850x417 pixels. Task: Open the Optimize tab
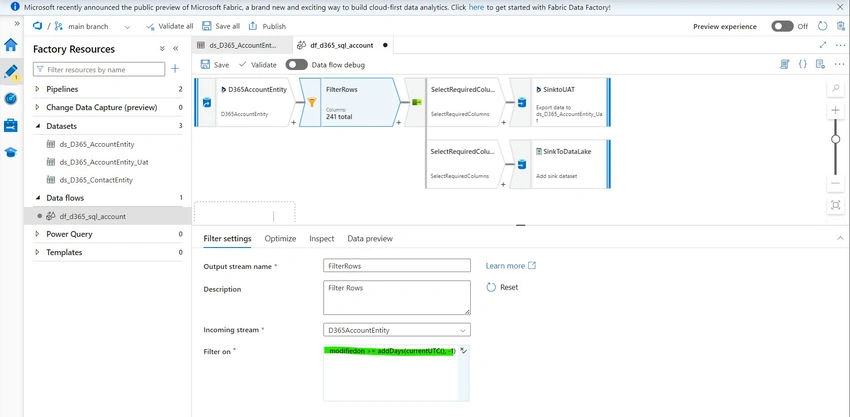tap(280, 239)
